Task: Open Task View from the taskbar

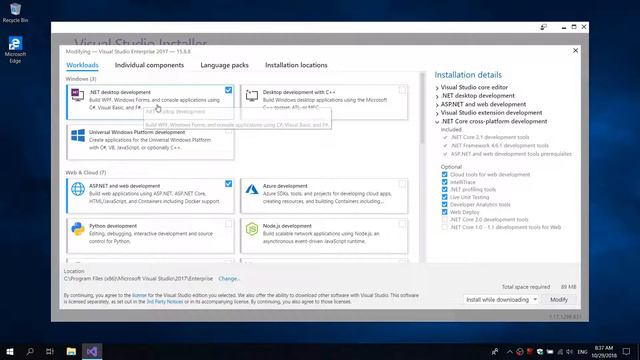Action: click(x=50, y=351)
